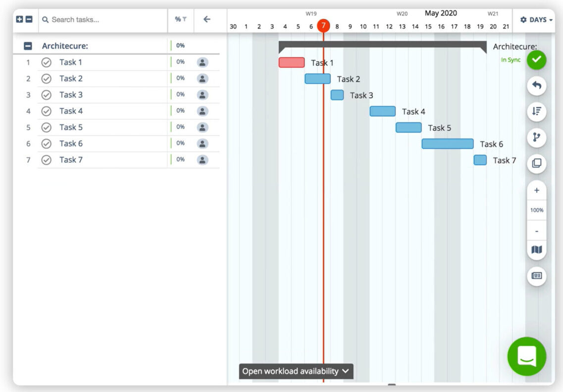Image resolution: width=563 pixels, height=392 pixels.
Task: Check off Task 7 as done
Action: 47,160
